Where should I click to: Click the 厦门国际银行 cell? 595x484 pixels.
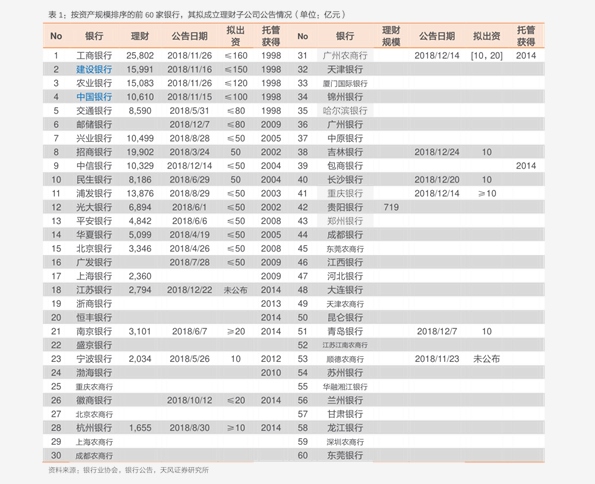(345, 84)
